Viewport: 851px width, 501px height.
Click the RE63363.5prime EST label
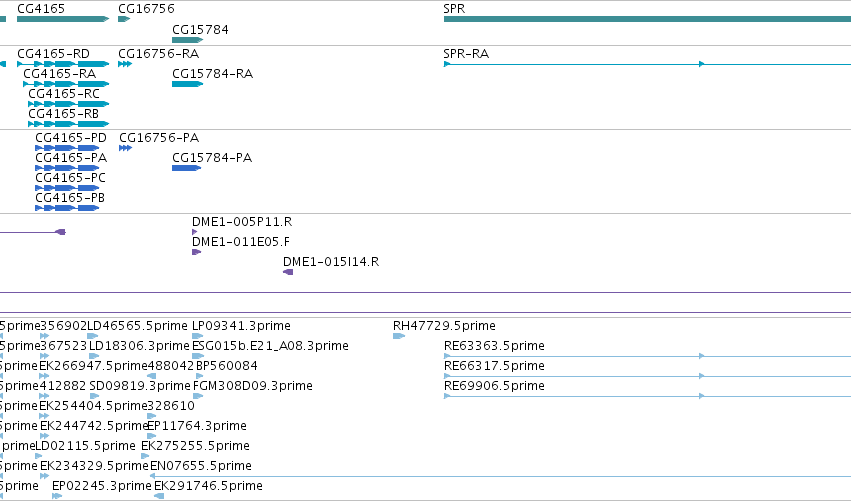494,346
